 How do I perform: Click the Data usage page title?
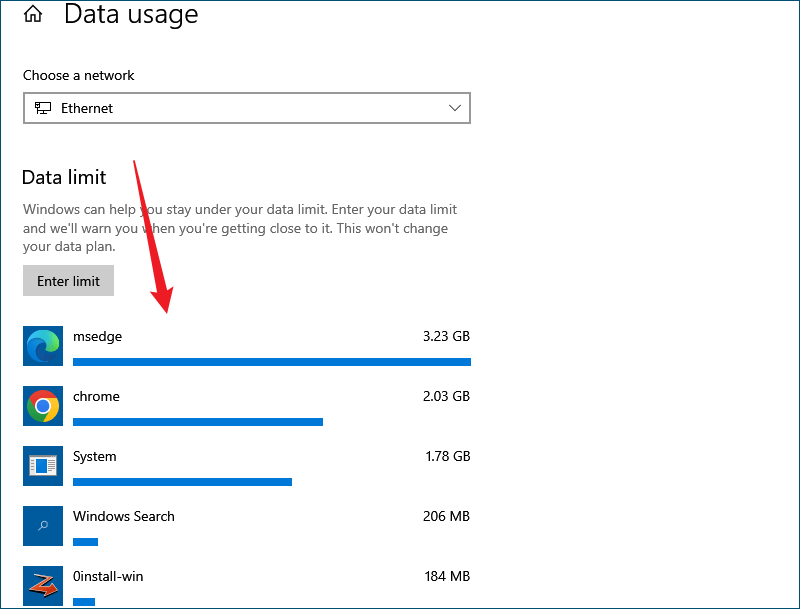(131, 14)
